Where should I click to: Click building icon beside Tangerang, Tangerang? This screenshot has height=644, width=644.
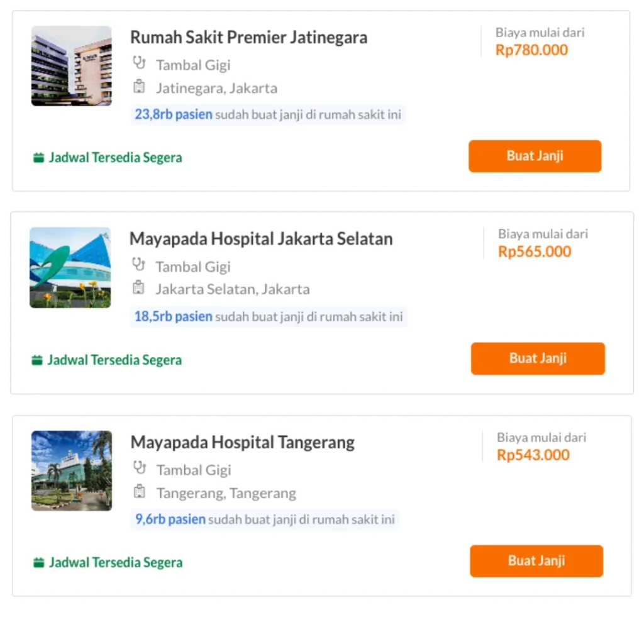coord(139,492)
